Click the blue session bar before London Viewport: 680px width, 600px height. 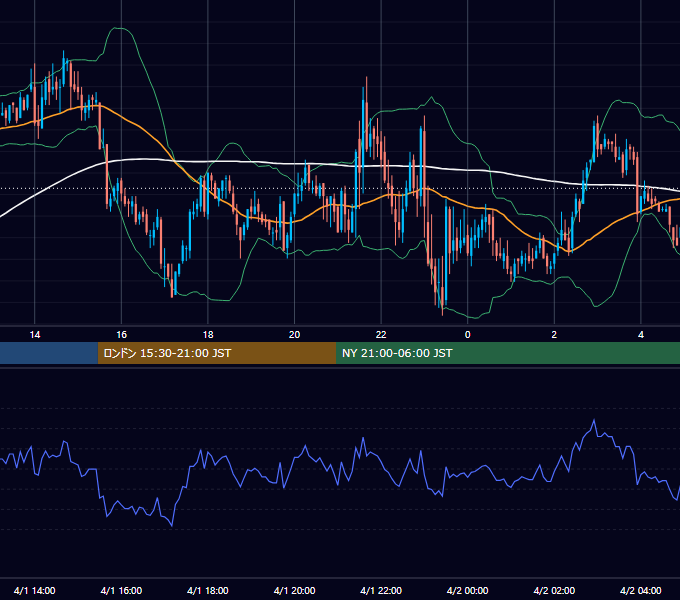coord(49,353)
